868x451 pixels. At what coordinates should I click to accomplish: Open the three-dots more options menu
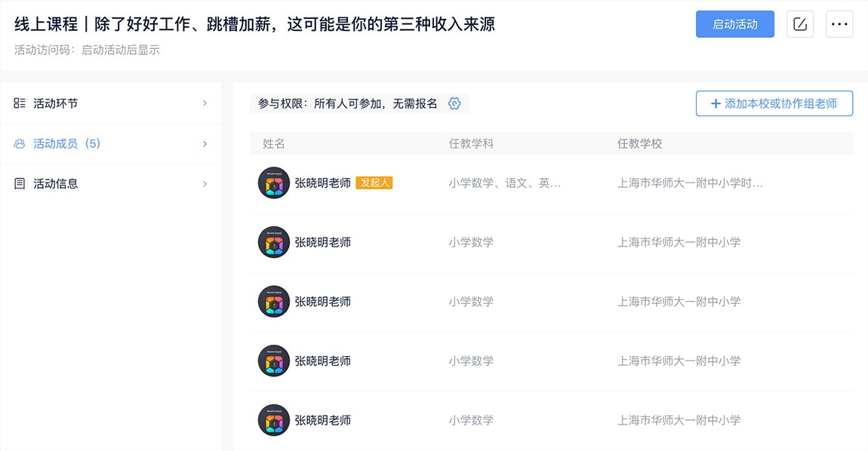coord(839,24)
